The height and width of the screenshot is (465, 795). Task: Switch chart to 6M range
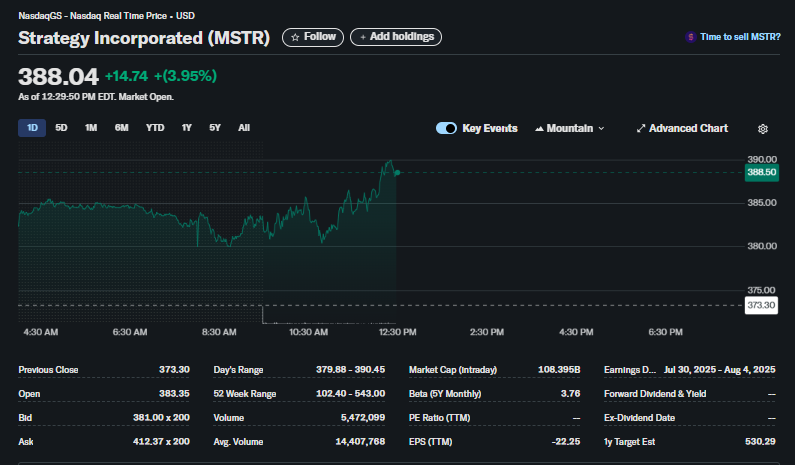[x=121, y=128]
